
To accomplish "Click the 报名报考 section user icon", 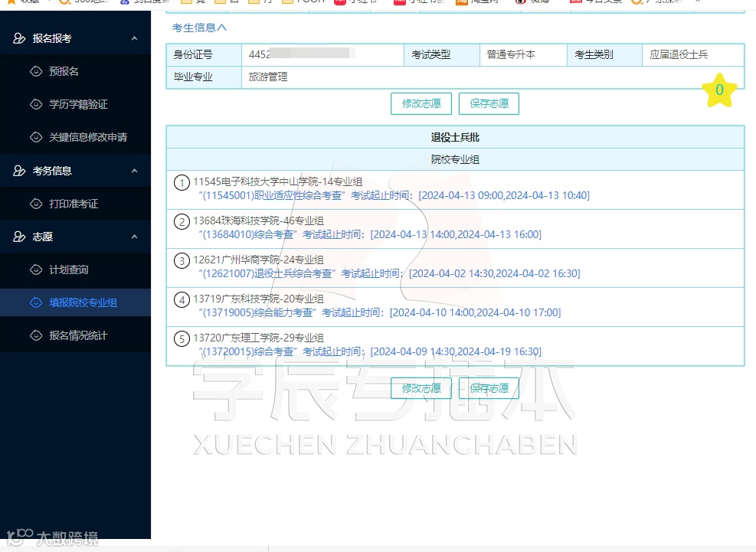I will [19, 38].
